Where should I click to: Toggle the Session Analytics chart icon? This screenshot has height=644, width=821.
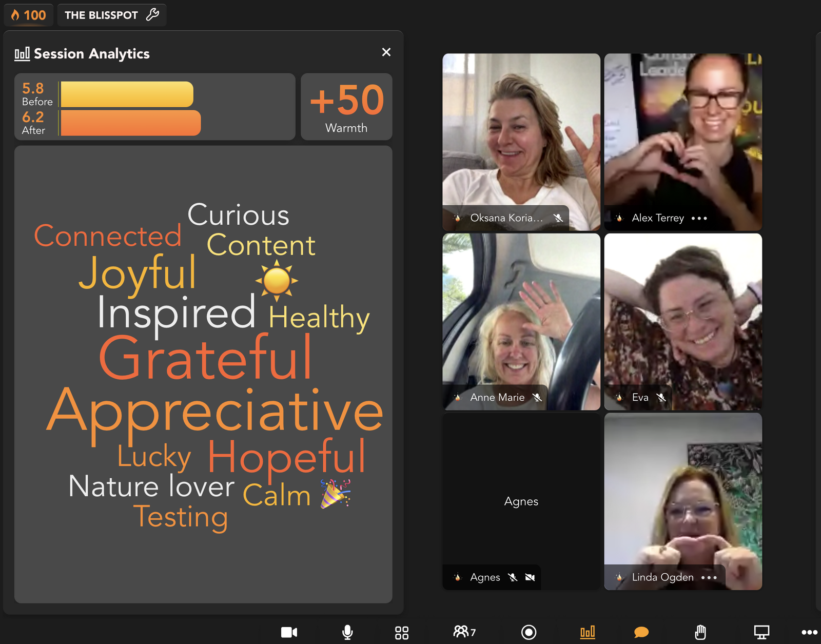[x=588, y=632]
